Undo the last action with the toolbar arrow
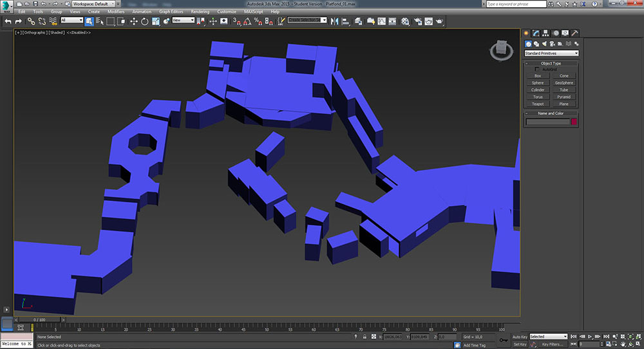 coord(8,21)
